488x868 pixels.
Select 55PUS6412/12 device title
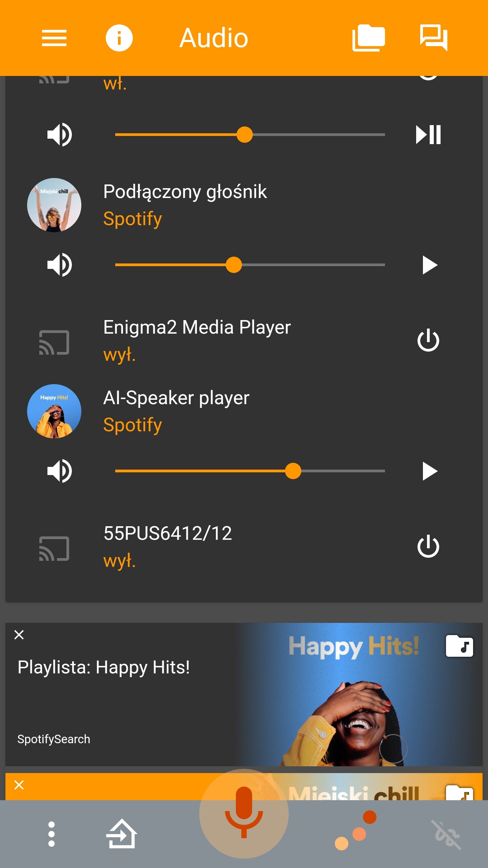point(168,533)
